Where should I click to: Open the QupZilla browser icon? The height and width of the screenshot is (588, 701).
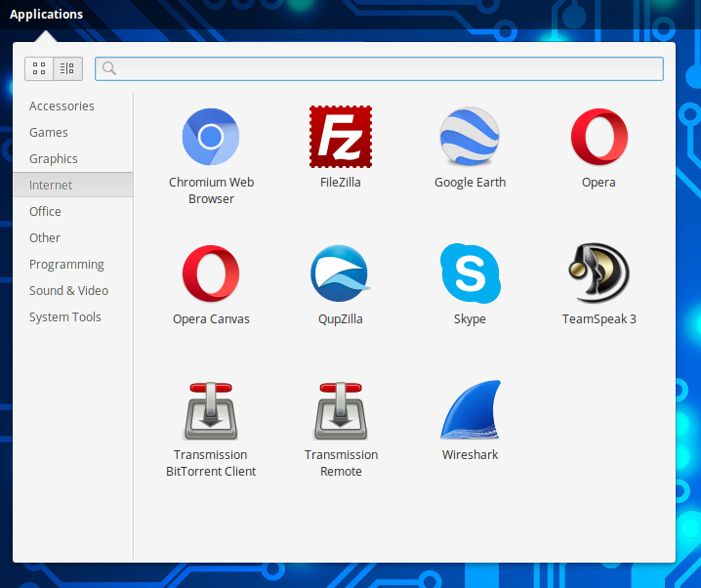pos(340,273)
